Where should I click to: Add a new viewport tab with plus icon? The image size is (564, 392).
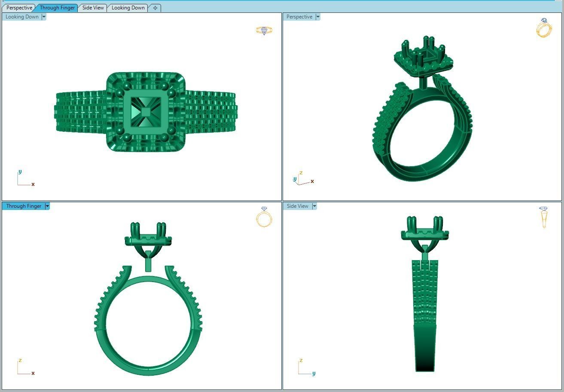point(155,8)
